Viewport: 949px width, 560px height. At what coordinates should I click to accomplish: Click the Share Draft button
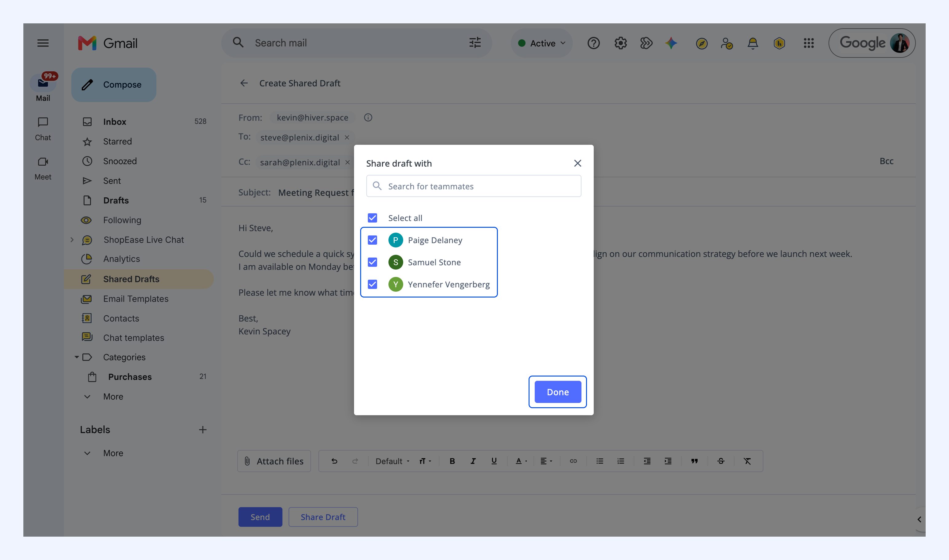(x=323, y=517)
